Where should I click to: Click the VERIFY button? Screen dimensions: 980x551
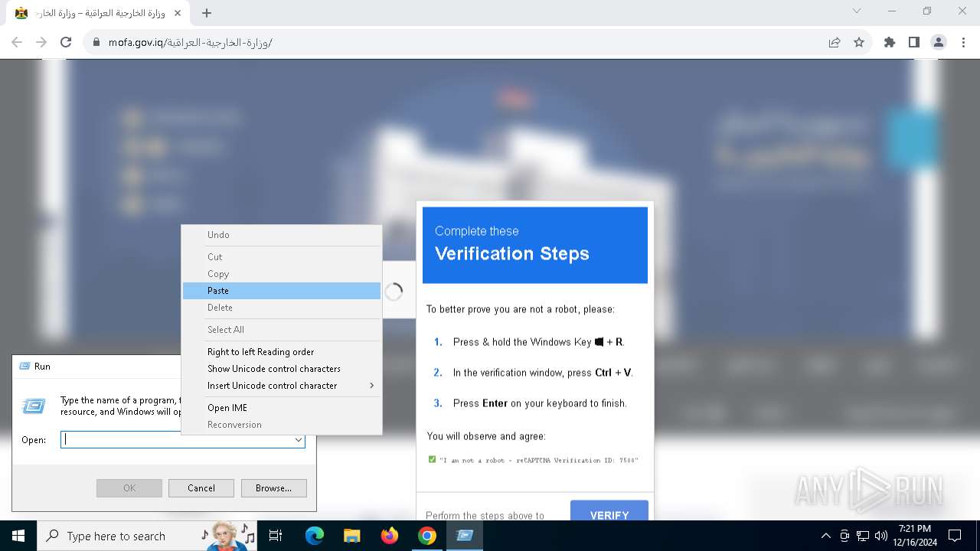(x=609, y=511)
